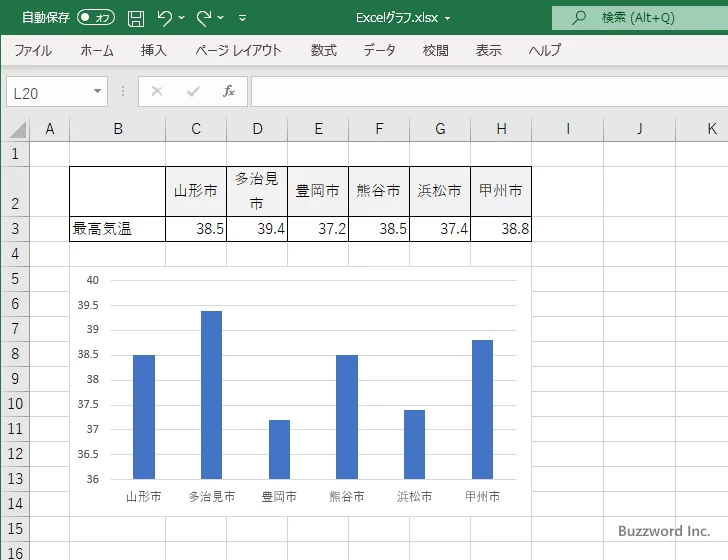Select column I header
This screenshot has width=728, height=560.
[x=567, y=129]
